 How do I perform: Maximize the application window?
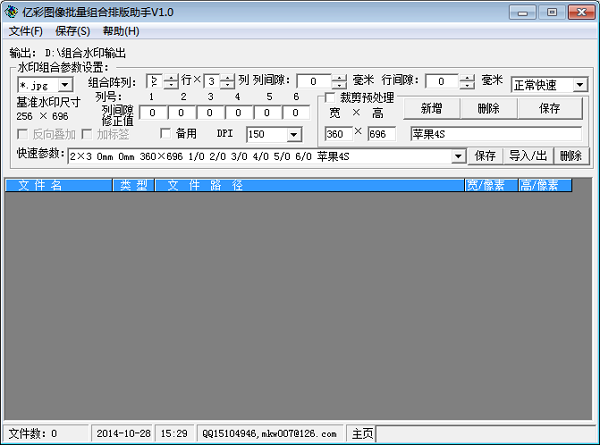[552, 12]
